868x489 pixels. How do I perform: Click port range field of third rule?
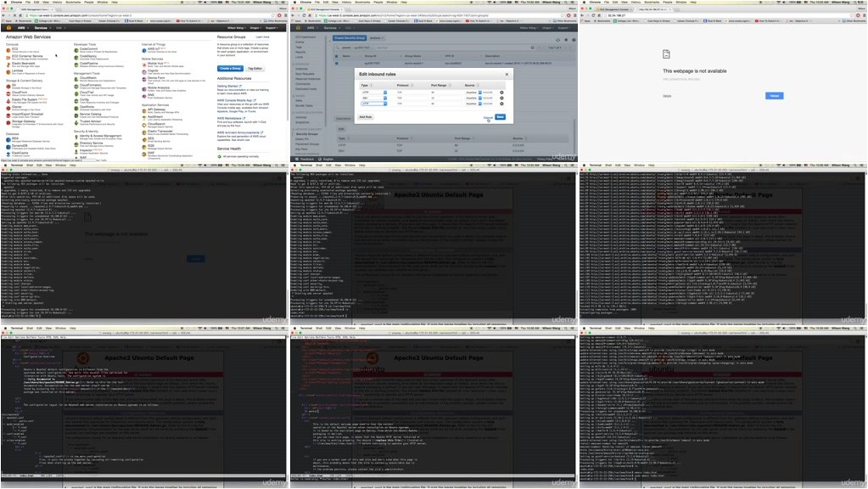pyautogui.click(x=445, y=104)
